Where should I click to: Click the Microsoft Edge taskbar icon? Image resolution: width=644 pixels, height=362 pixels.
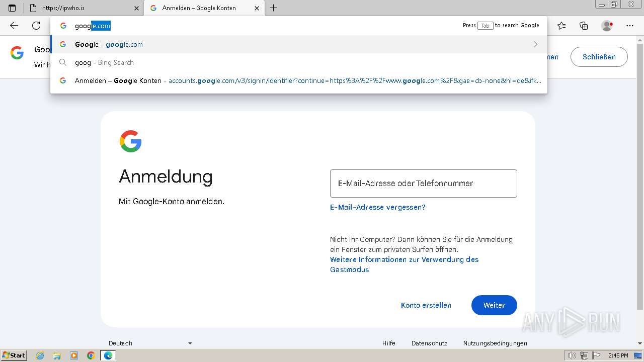(x=108, y=355)
